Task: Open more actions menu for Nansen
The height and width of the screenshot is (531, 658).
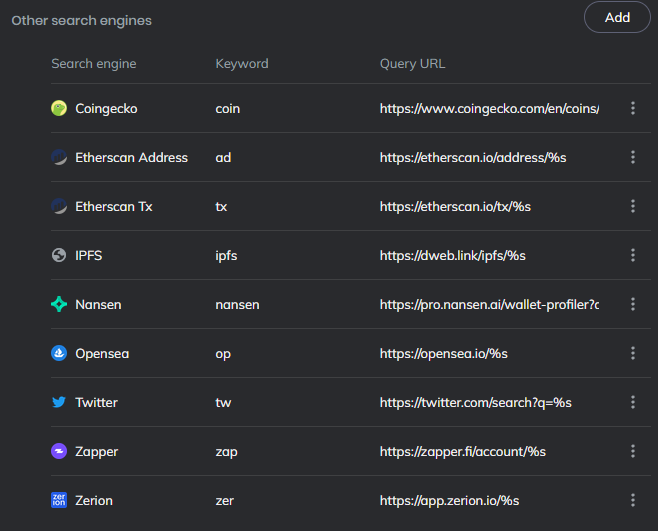Action: pyautogui.click(x=633, y=304)
